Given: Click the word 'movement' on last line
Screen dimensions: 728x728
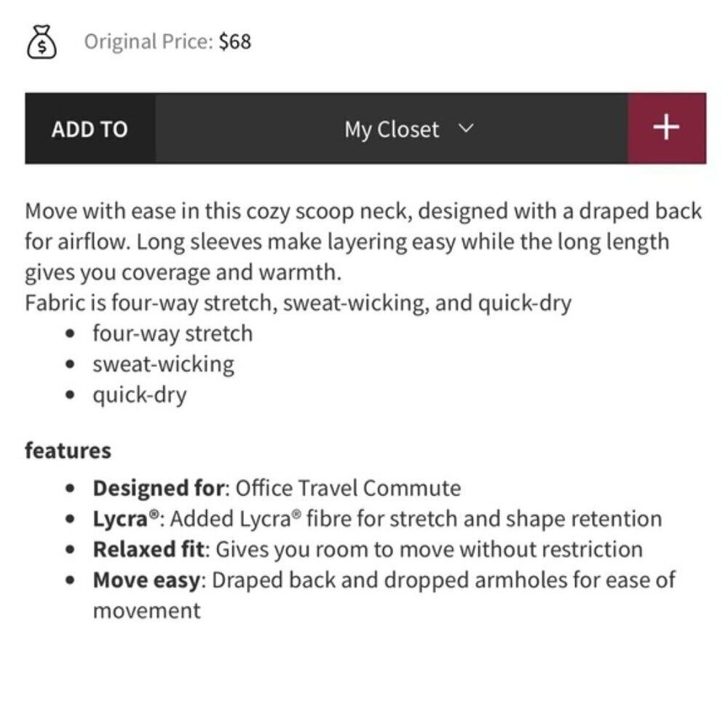Looking at the screenshot, I should (147, 611).
